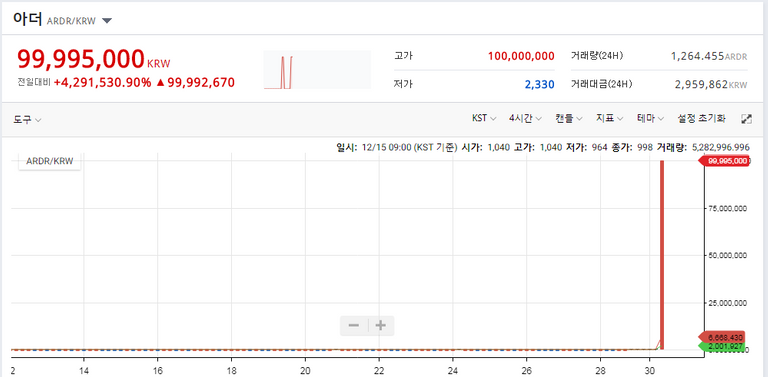Open the 4시간 interval dropdown
Image resolution: width=768 pixels, height=377 pixels.
tap(526, 118)
